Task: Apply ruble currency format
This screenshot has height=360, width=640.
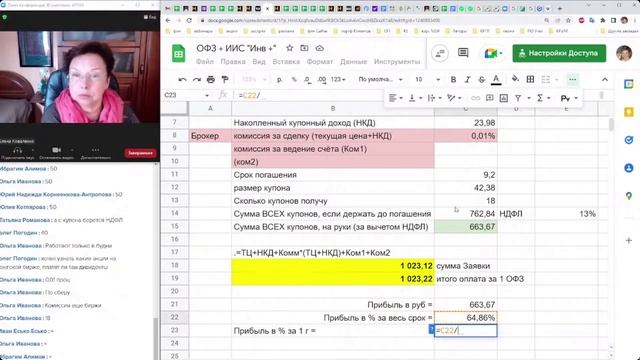Action: coord(280,79)
